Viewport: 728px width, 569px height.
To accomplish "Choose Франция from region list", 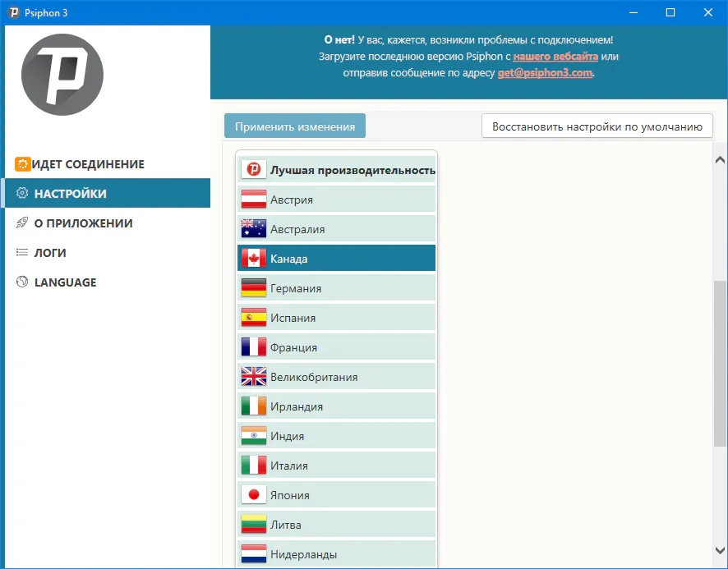I will [x=337, y=347].
